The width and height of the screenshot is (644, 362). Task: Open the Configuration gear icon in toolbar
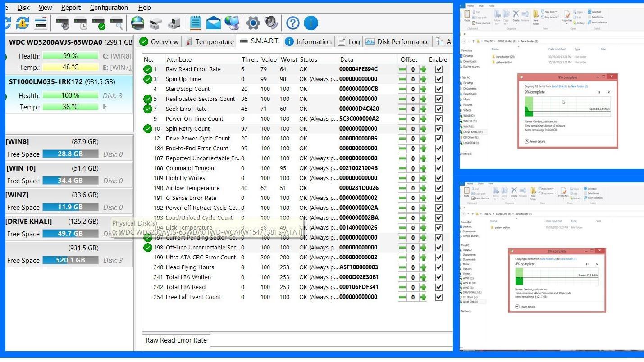tap(253, 23)
